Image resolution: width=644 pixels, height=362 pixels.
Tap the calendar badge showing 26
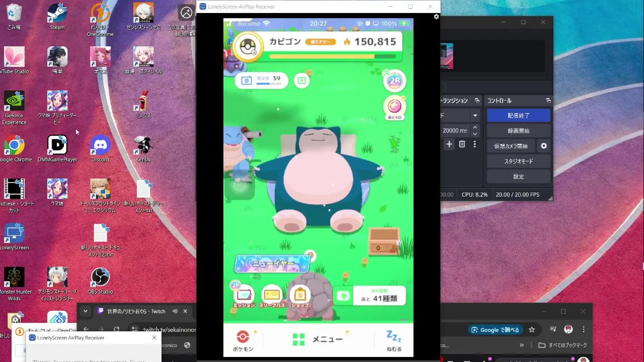click(x=395, y=80)
